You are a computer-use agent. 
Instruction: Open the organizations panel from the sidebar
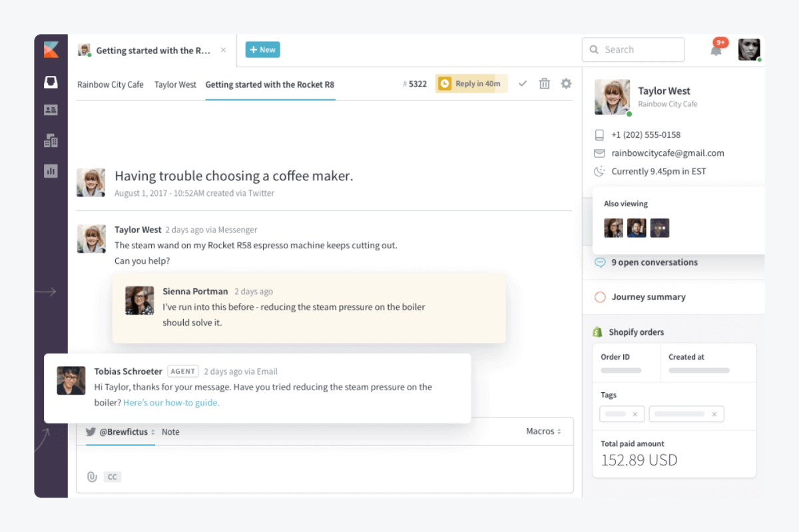point(51,140)
